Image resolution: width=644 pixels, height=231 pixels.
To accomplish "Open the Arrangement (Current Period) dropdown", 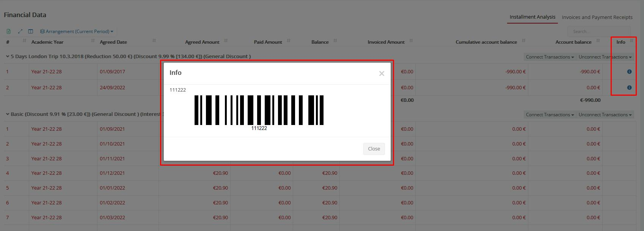I will point(77,32).
